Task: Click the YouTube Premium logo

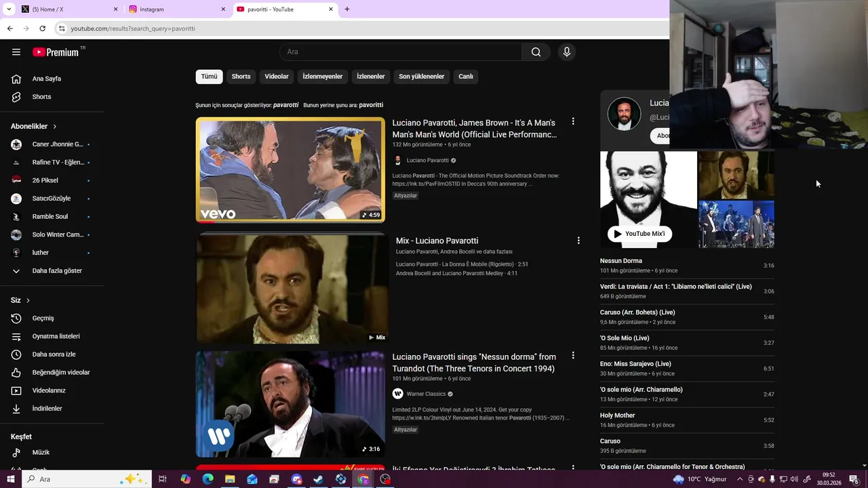Action: point(57,52)
